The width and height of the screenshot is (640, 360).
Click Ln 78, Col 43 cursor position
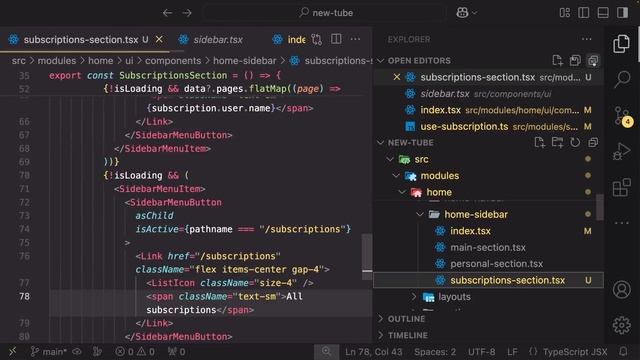(373, 351)
